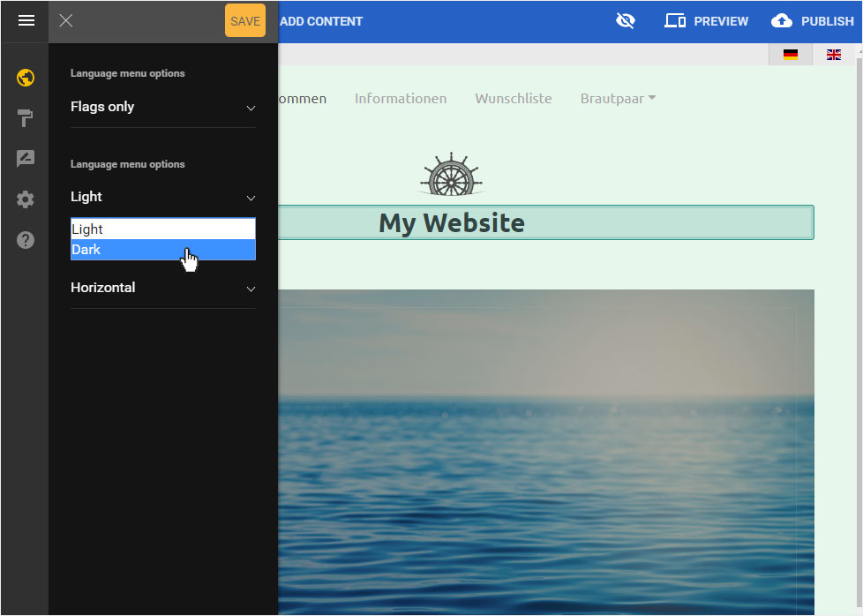Click the ocean hero image
863x616 pixels.
pyautogui.click(x=546, y=452)
